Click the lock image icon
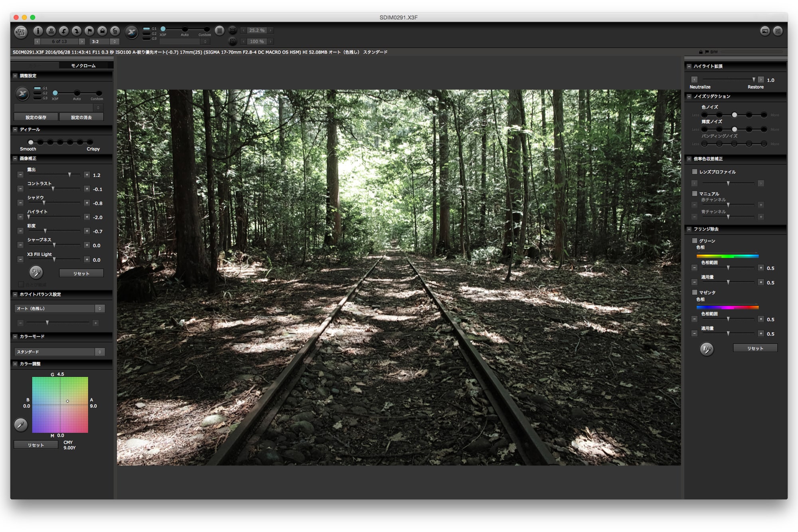The image size is (798, 532). click(x=102, y=31)
